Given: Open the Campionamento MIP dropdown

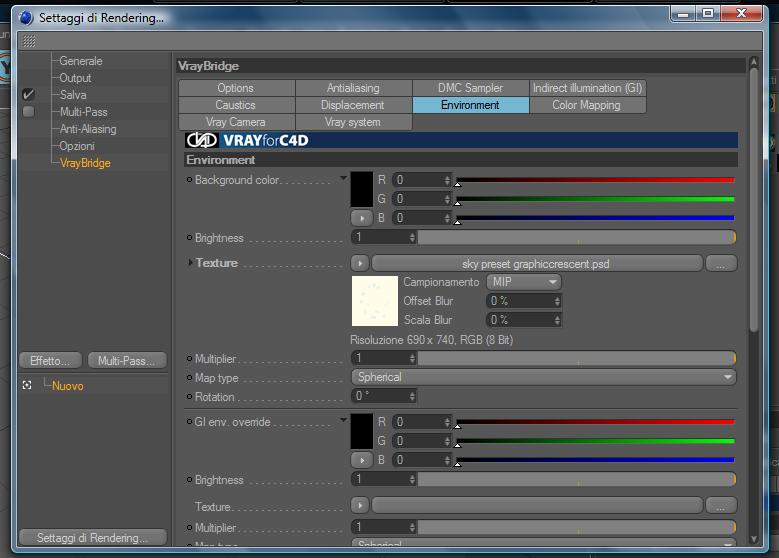Looking at the screenshot, I should coord(524,282).
